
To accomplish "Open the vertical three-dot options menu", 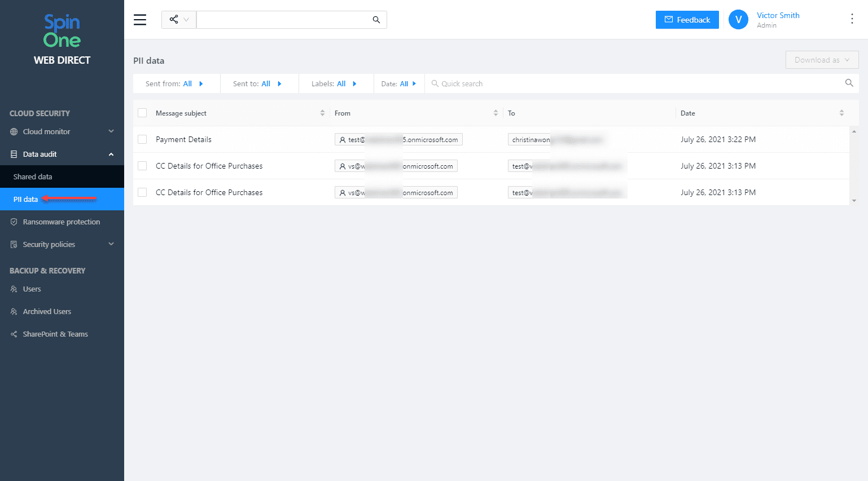I will click(x=852, y=19).
